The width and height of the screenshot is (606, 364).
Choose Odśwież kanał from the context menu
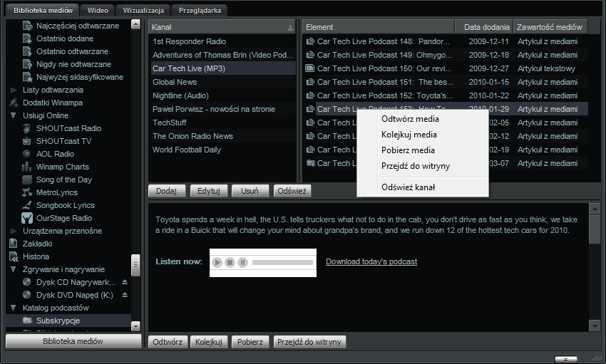(x=423, y=187)
